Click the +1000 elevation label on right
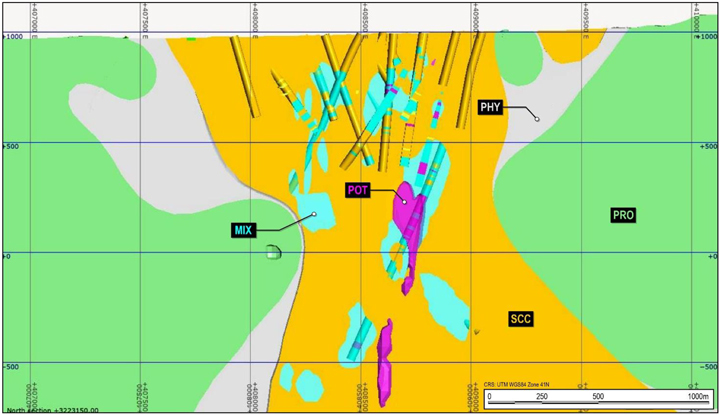Viewport: 720px width, 415px height. (x=708, y=36)
